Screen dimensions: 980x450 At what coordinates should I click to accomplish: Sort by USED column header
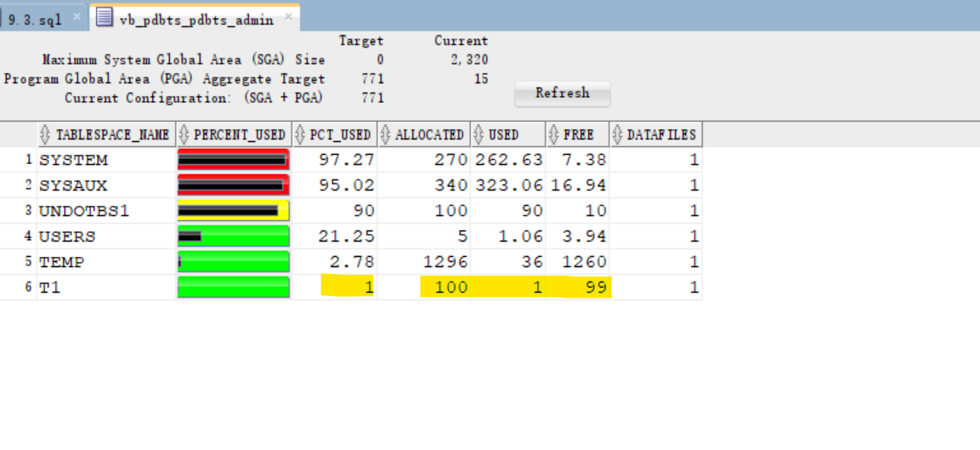[x=508, y=134]
